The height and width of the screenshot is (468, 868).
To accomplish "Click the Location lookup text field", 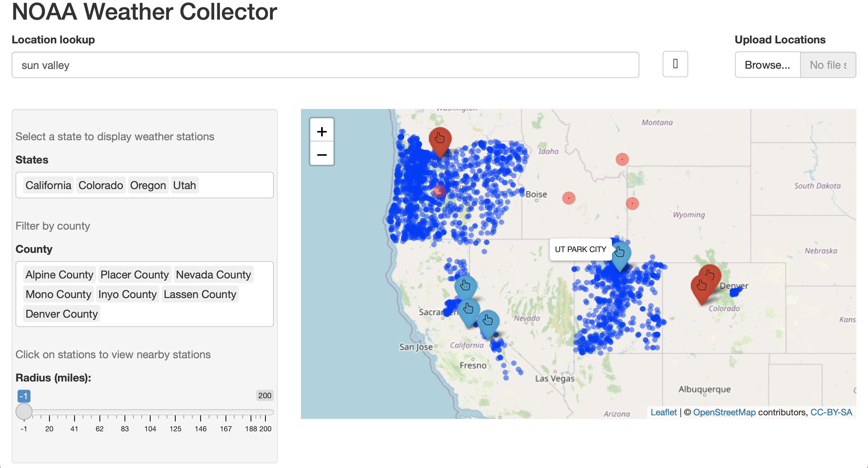I will coord(325,65).
